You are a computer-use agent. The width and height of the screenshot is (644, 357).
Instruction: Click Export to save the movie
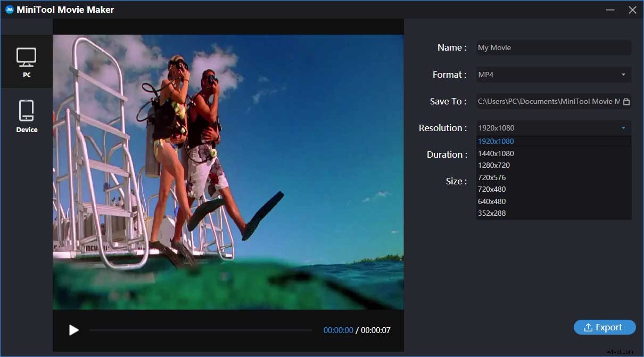(x=605, y=327)
